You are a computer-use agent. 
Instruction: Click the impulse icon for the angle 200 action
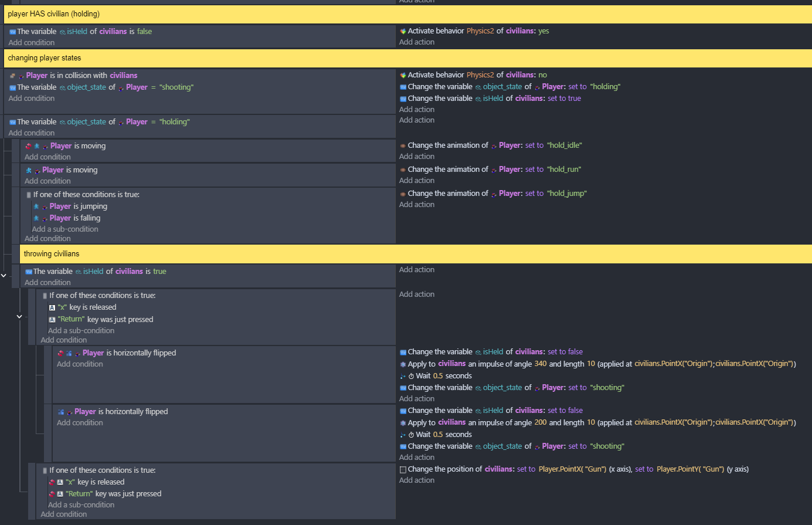coord(403,423)
